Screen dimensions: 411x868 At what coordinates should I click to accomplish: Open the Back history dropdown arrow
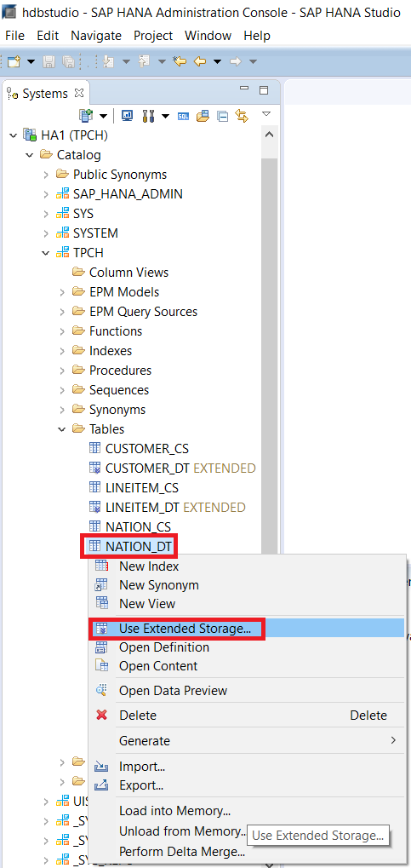coord(217,61)
